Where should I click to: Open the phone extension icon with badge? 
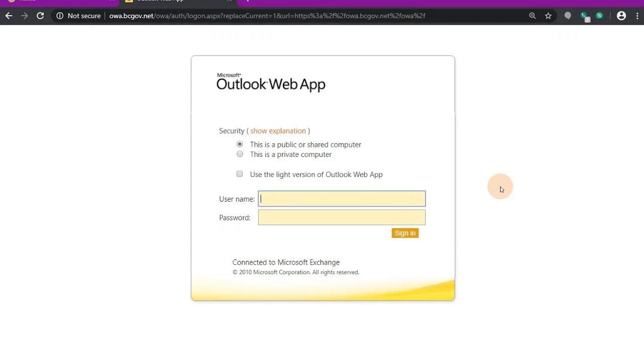[x=585, y=16]
